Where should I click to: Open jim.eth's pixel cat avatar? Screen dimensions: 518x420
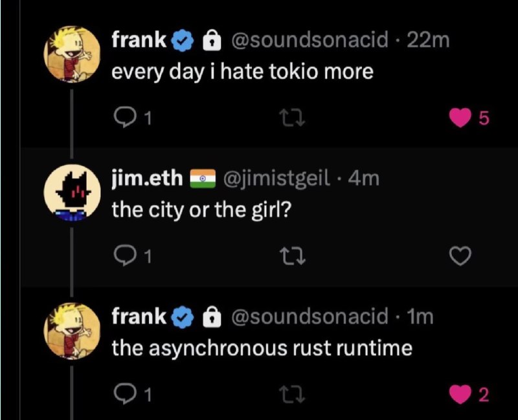(x=72, y=192)
